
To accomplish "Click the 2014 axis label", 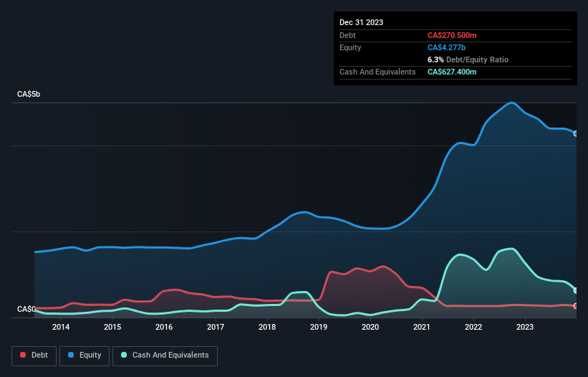I will tap(61, 327).
